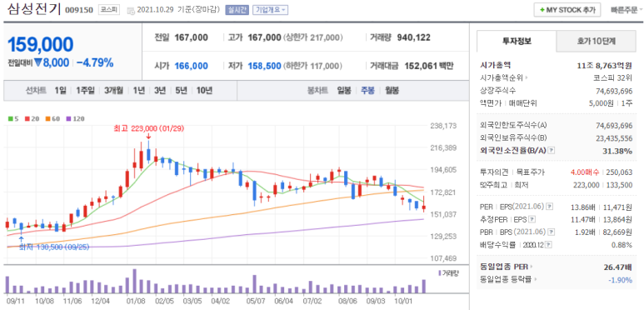
Task: Click the orange 60-day moving average swatch
Action: coord(47,119)
